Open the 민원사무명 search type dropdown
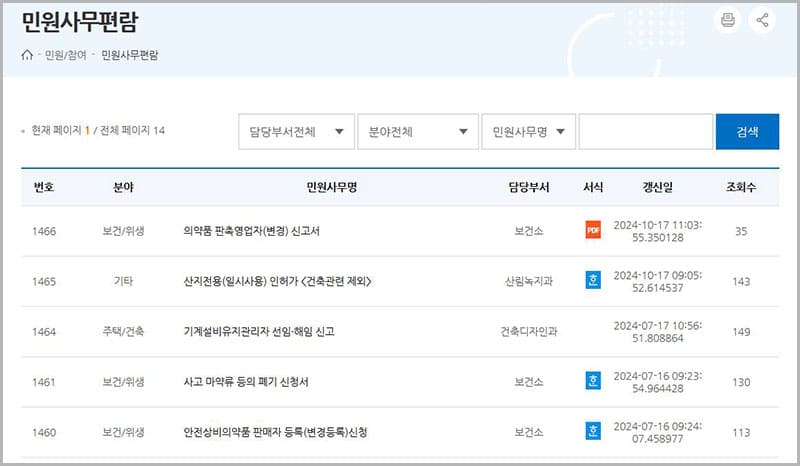Image resolution: width=800 pixels, height=466 pixels. (527, 131)
